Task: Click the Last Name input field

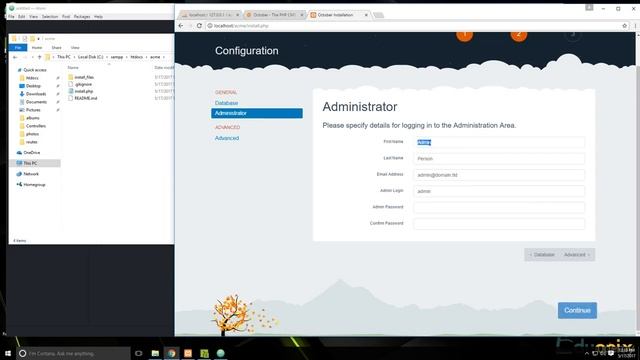Action: 499,158
